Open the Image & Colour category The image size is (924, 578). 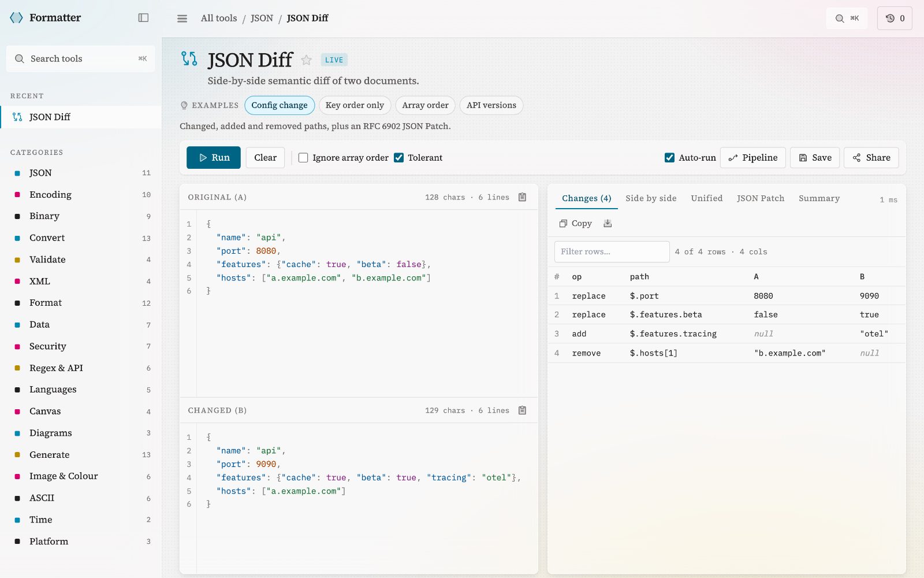tap(81, 476)
